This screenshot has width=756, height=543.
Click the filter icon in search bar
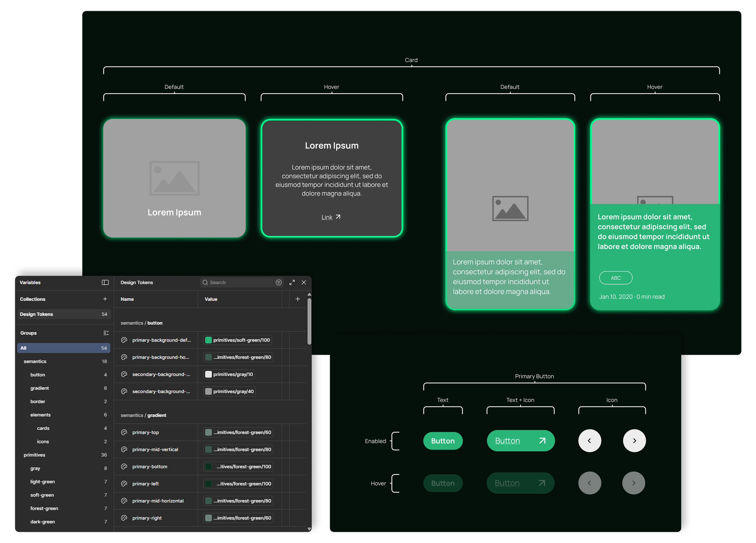(279, 283)
